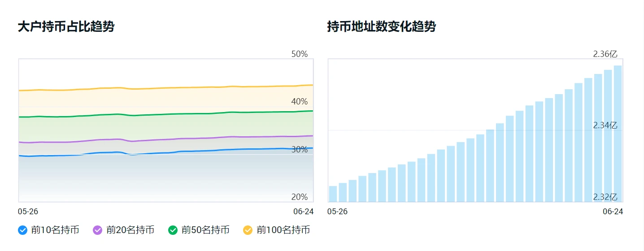644x251 pixels.
Task: Click the 2.36亿 axis label
Action: (605, 54)
